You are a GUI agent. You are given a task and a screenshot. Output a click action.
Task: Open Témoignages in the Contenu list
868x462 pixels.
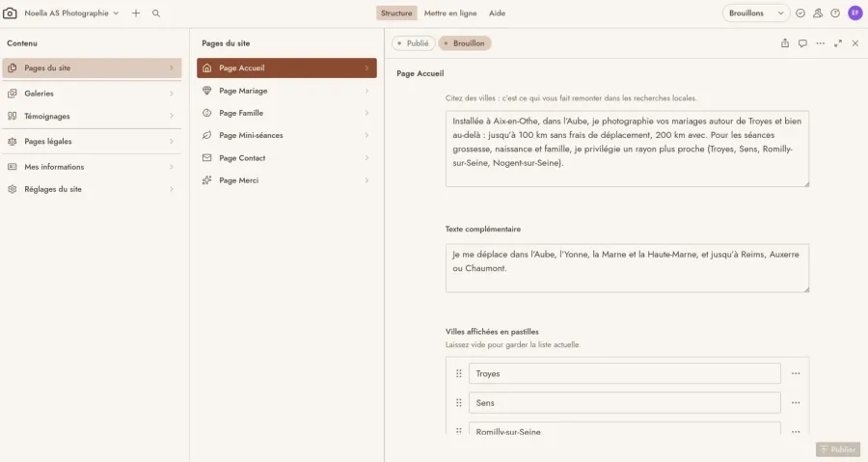point(92,116)
